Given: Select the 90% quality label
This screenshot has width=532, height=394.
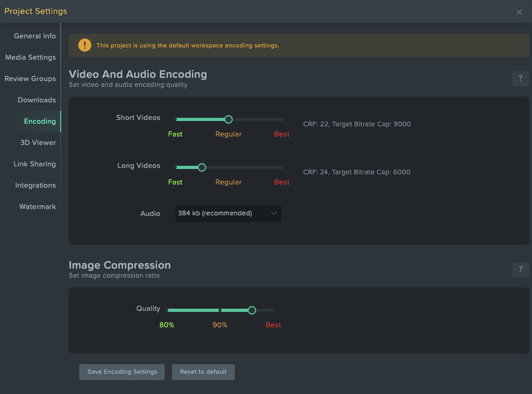Looking at the screenshot, I should (x=220, y=325).
